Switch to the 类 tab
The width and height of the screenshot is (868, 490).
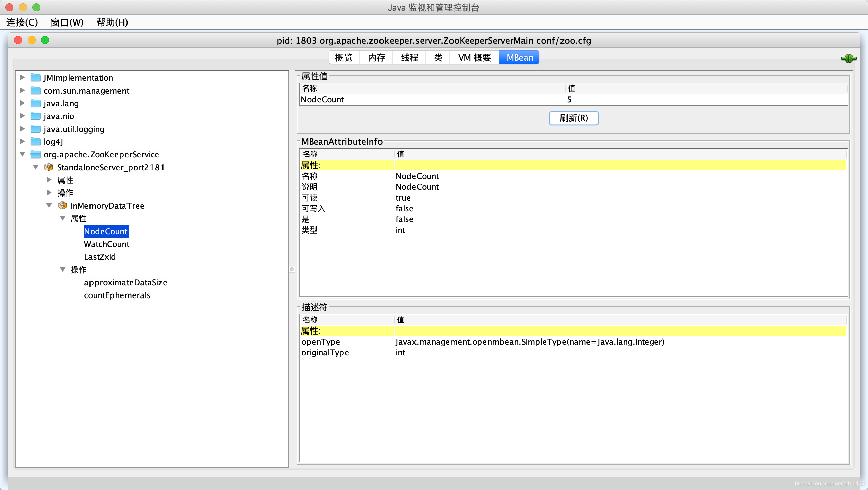pyautogui.click(x=438, y=58)
